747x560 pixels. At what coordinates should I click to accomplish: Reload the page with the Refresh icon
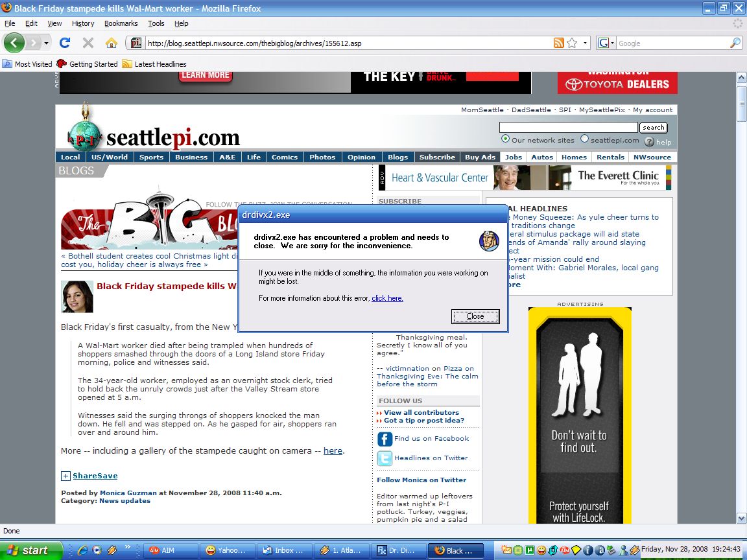tap(65, 43)
